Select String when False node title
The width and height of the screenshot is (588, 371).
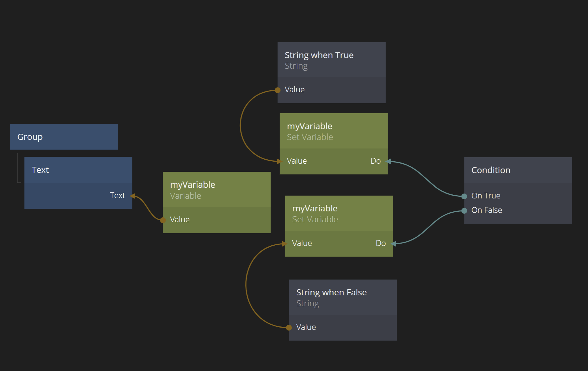(x=331, y=292)
